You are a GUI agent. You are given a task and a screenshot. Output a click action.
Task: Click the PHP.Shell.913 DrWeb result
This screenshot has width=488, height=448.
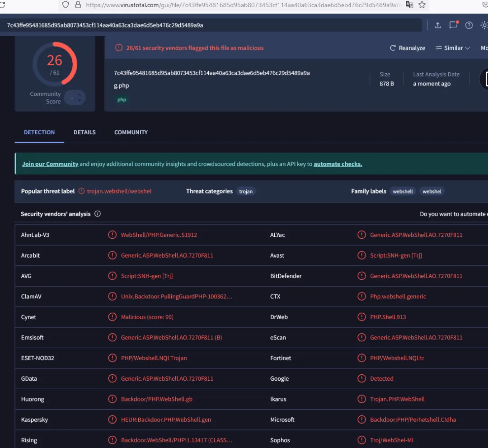[388, 317]
